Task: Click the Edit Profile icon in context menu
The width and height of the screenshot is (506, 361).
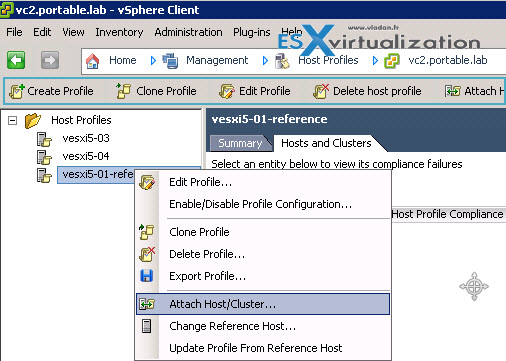Action: coord(147,182)
